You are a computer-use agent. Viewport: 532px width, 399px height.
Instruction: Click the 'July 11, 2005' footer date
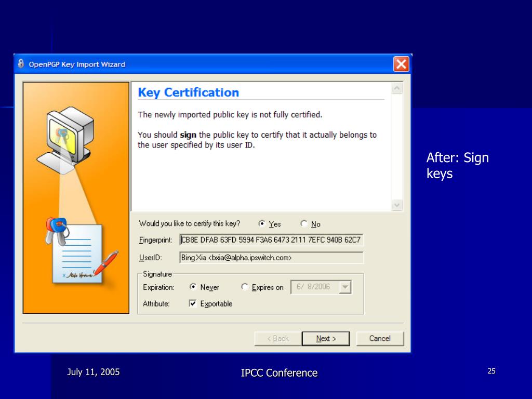[94, 372]
